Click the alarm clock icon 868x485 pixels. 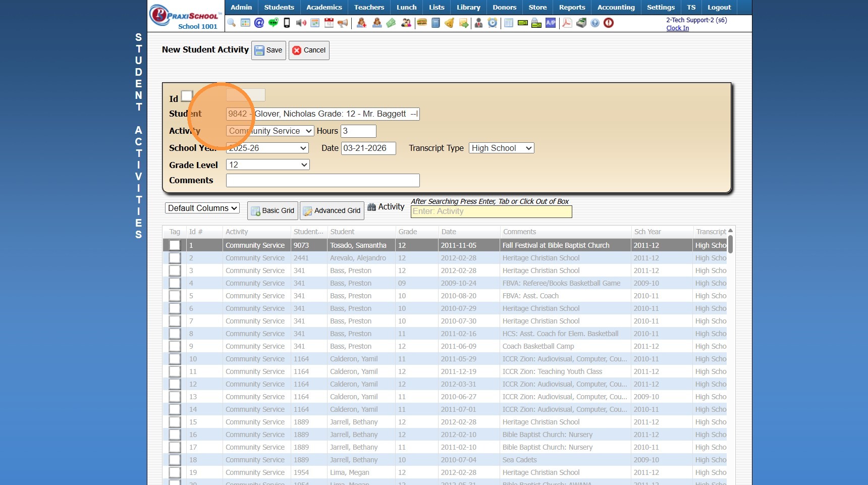tap(493, 23)
